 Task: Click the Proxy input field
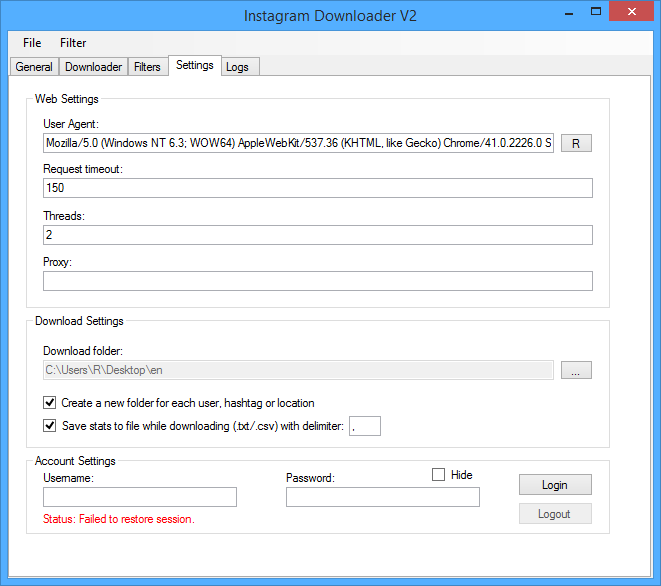point(318,281)
